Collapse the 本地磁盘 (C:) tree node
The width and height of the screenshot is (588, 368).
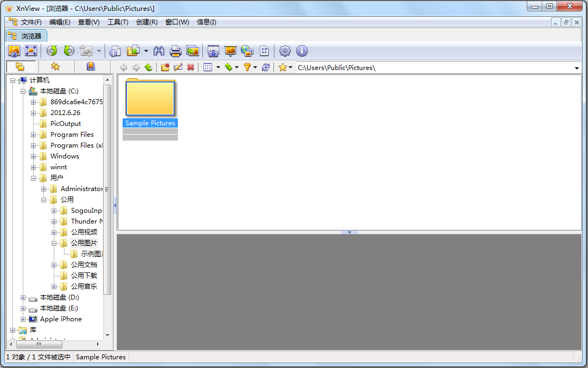(23, 91)
